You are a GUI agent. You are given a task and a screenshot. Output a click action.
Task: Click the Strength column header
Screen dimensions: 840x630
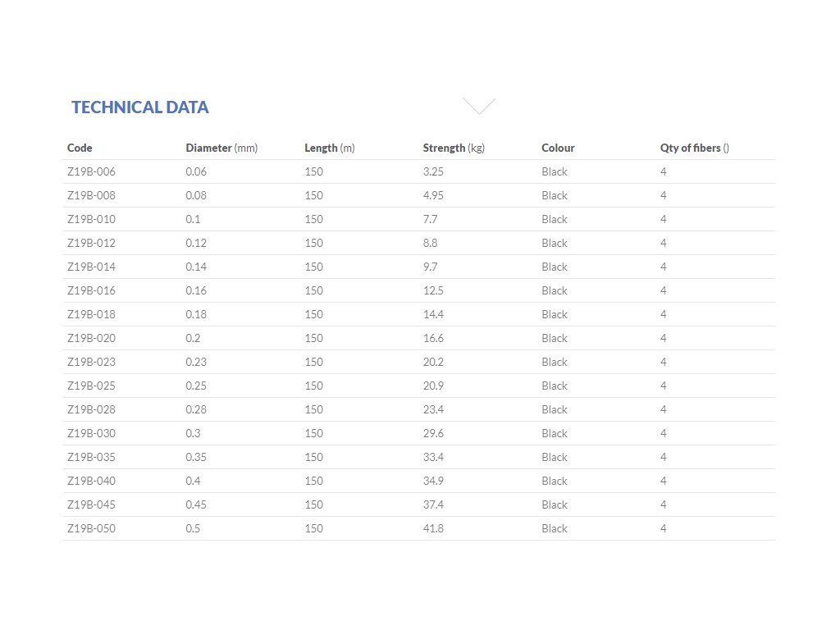(453, 148)
